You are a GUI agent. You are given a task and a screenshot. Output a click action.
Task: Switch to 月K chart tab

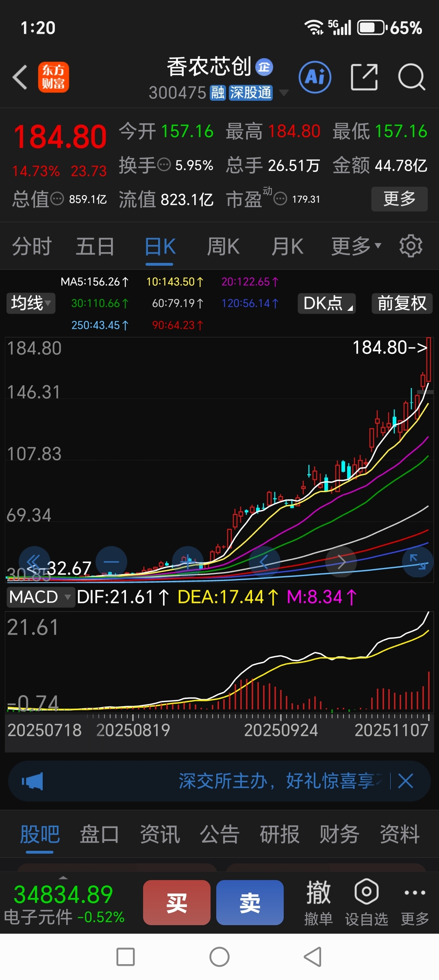point(287,246)
